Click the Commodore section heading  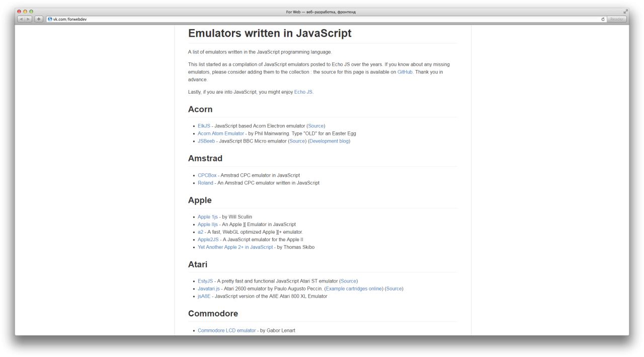click(213, 314)
